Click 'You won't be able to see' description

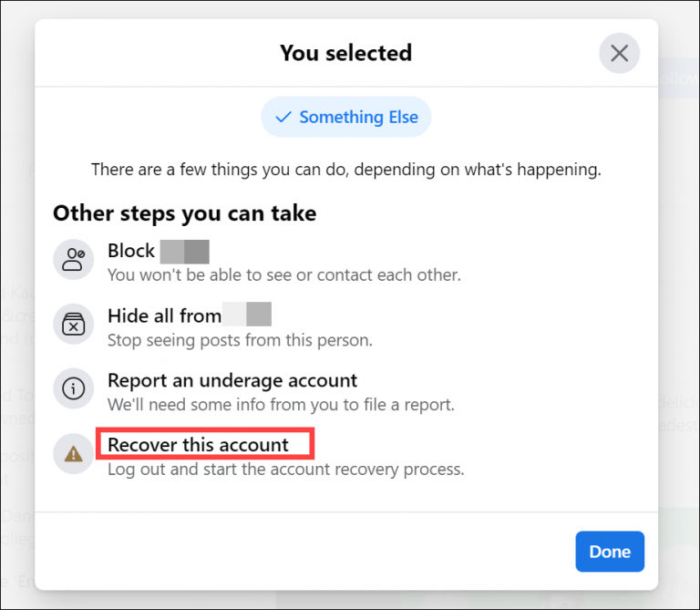pos(283,274)
